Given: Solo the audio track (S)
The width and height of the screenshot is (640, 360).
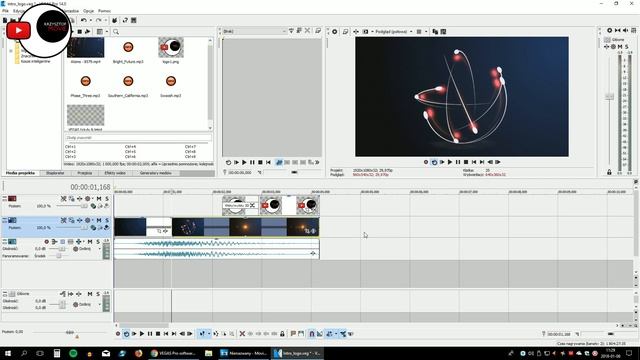Looking at the screenshot, I should (x=98, y=242).
